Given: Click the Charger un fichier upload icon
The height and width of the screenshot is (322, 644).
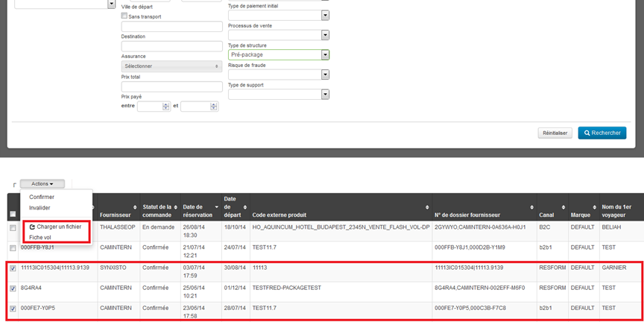Looking at the screenshot, I should pyautogui.click(x=32, y=227).
